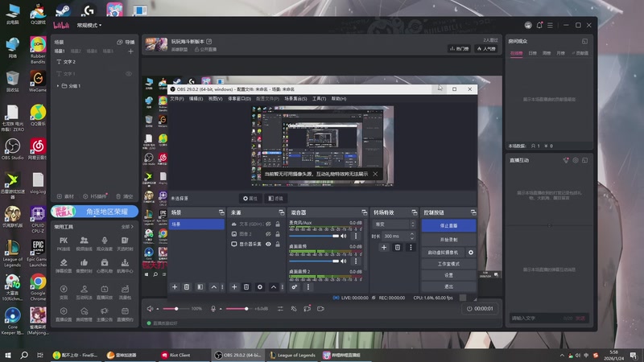644x362 pixels.
Task: Open the OBS 文件(F) menu
Action: (177, 99)
